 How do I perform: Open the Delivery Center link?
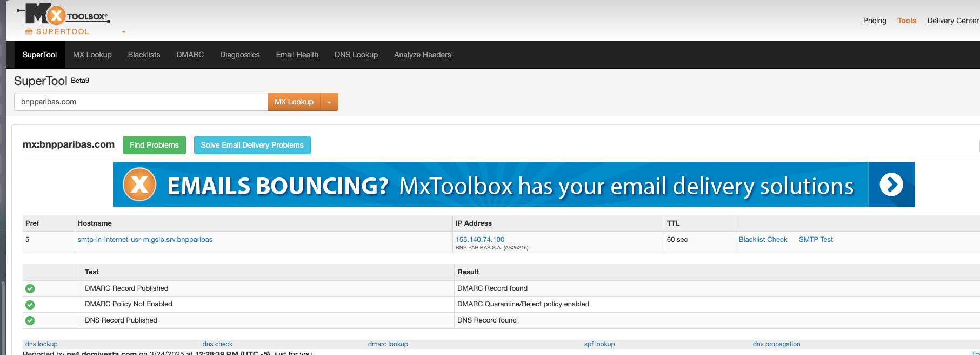(x=953, y=21)
